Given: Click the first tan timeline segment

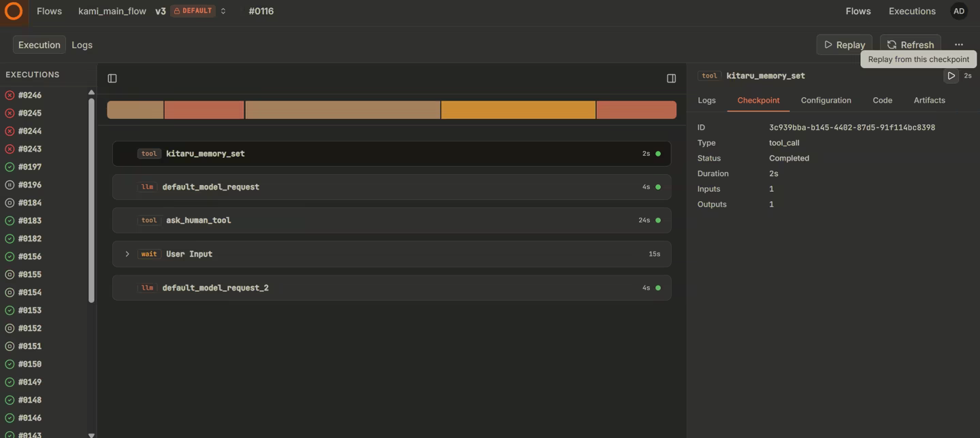Looking at the screenshot, I should coord(135,109).
